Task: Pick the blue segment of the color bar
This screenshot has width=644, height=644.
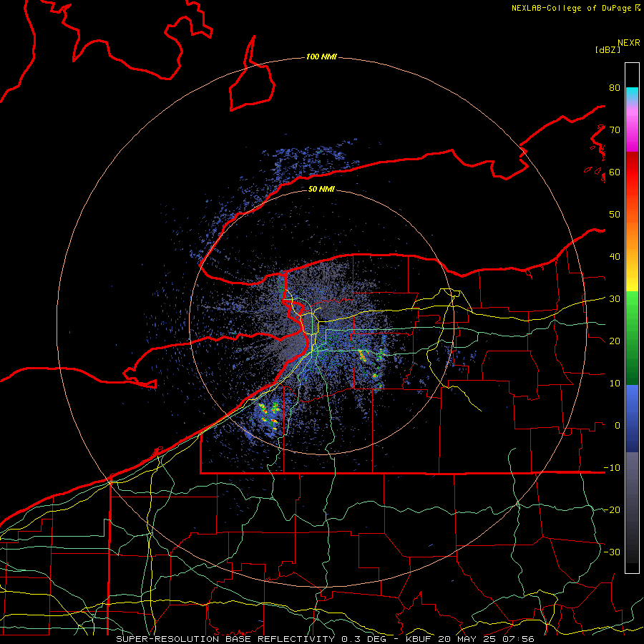Action: (x=632, y=418)
